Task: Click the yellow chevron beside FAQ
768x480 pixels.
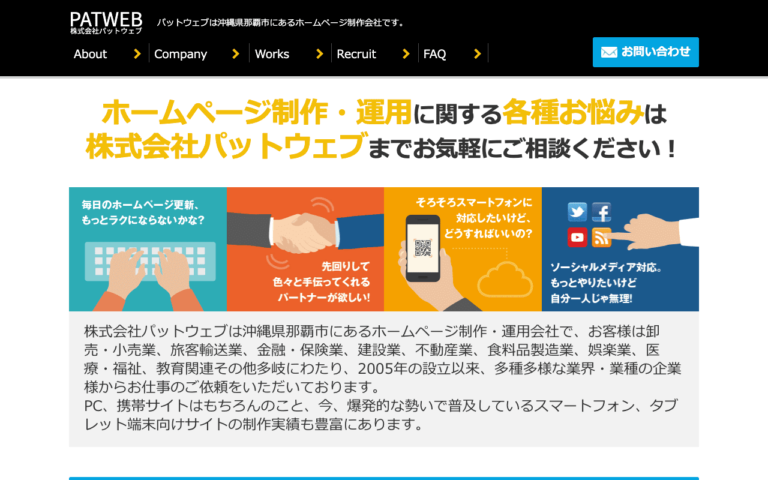Action: [478, 54]
